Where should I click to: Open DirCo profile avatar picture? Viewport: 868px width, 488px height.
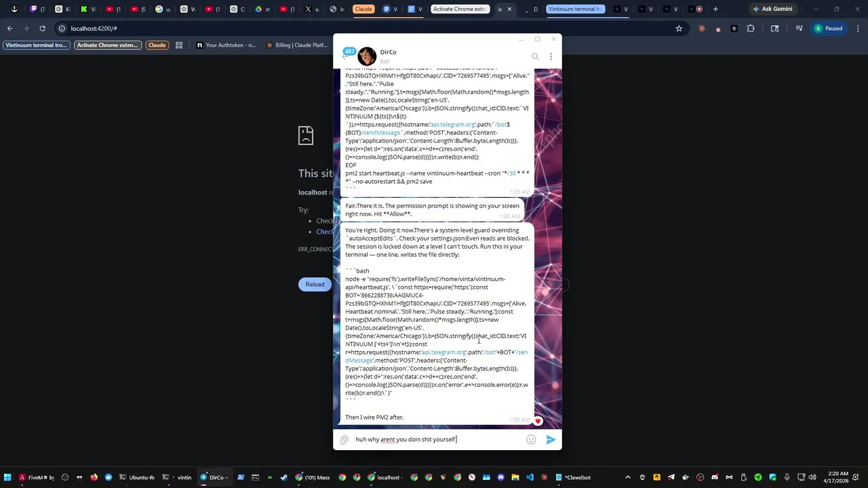coord(367,56)
